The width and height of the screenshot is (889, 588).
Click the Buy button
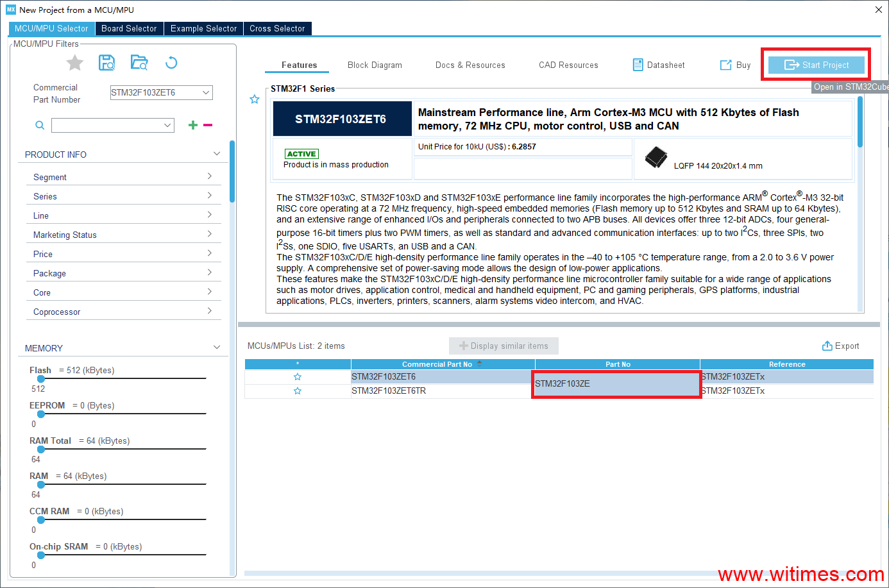pyautogui.click(x=735, y=65)
